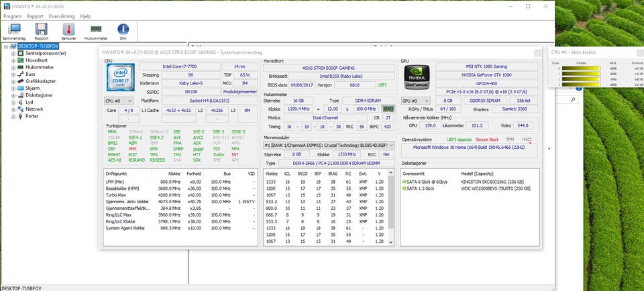Click the UEFI-oppstar label
Image resolution: width=644 pixels, height=291 pixels.
point(459,139)
